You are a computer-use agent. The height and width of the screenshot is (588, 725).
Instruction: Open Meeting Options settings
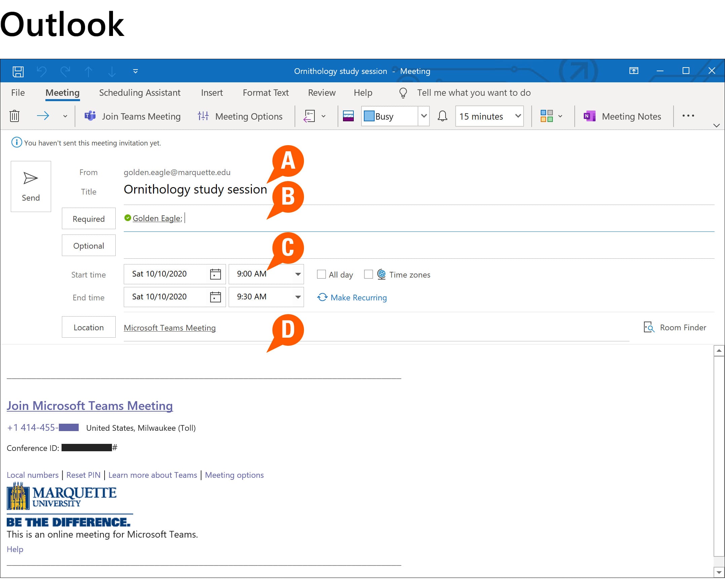[x=240, y=116]
